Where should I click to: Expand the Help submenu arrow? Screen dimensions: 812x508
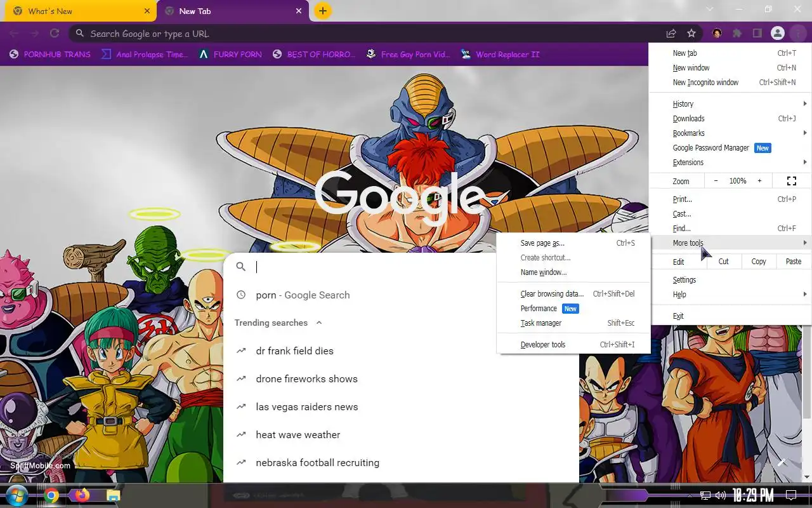tap(805, 294)
